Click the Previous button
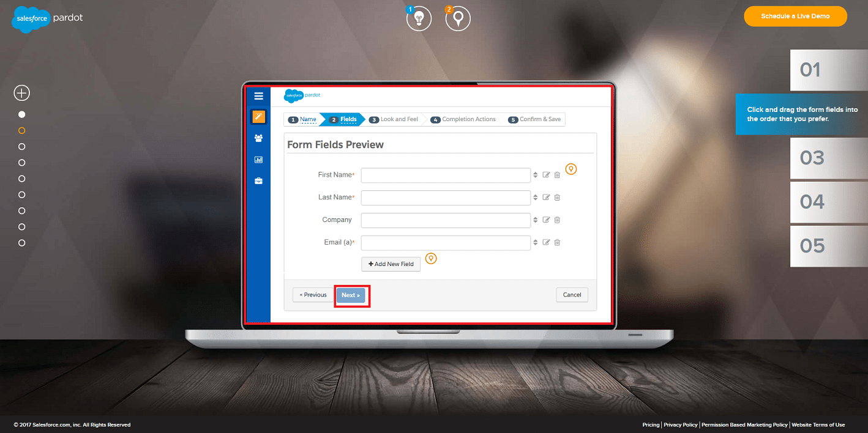Viewport: 868px width, 433px height. point(313,295)
